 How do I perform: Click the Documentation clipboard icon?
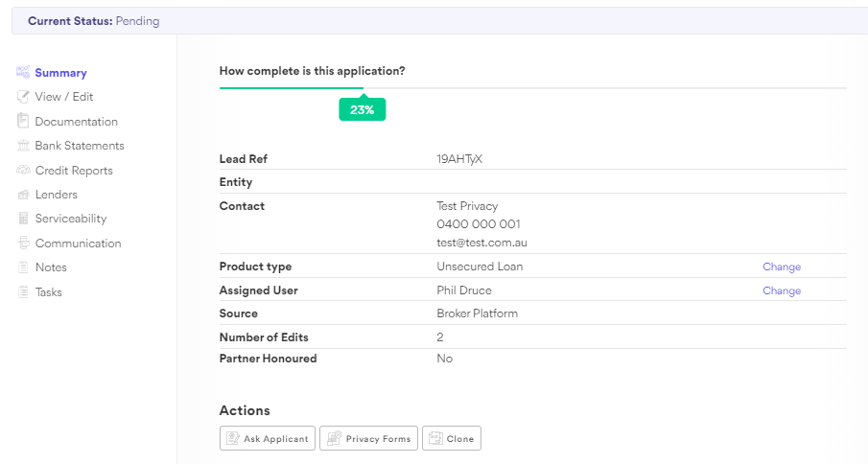(x=23, y=121)
